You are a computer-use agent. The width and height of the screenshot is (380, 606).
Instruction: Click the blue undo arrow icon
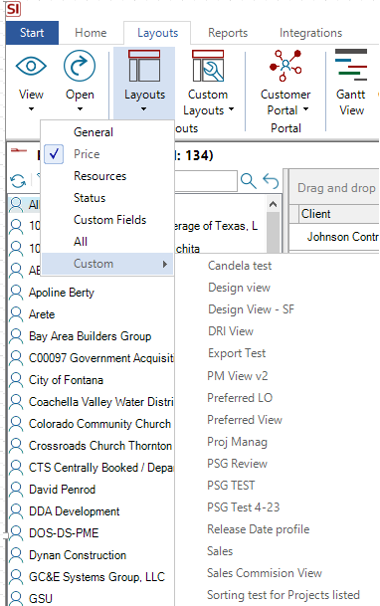tap(271, 180)
